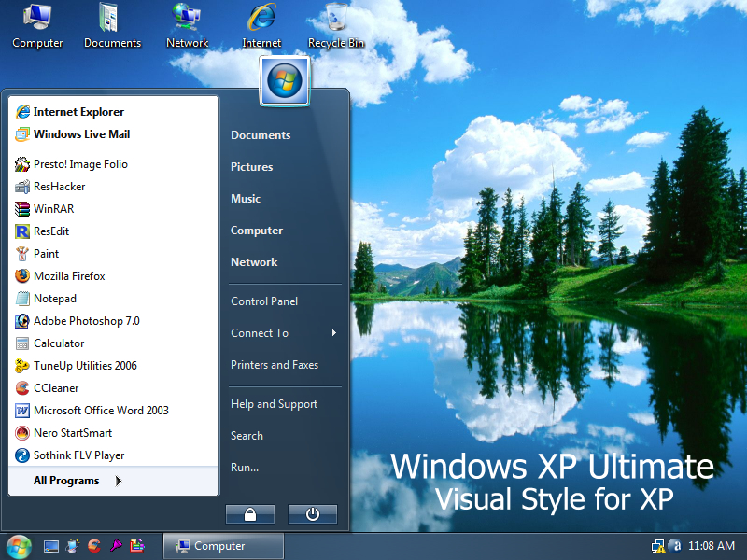The image size is (747, 560).
Task: Launch ResEdit from the Start menu
Action: pos(113,231)
